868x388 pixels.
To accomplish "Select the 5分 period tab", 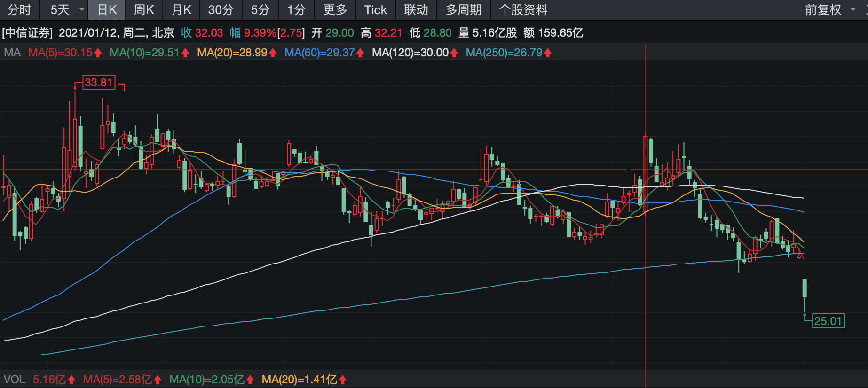I will [x=260, y=10].
